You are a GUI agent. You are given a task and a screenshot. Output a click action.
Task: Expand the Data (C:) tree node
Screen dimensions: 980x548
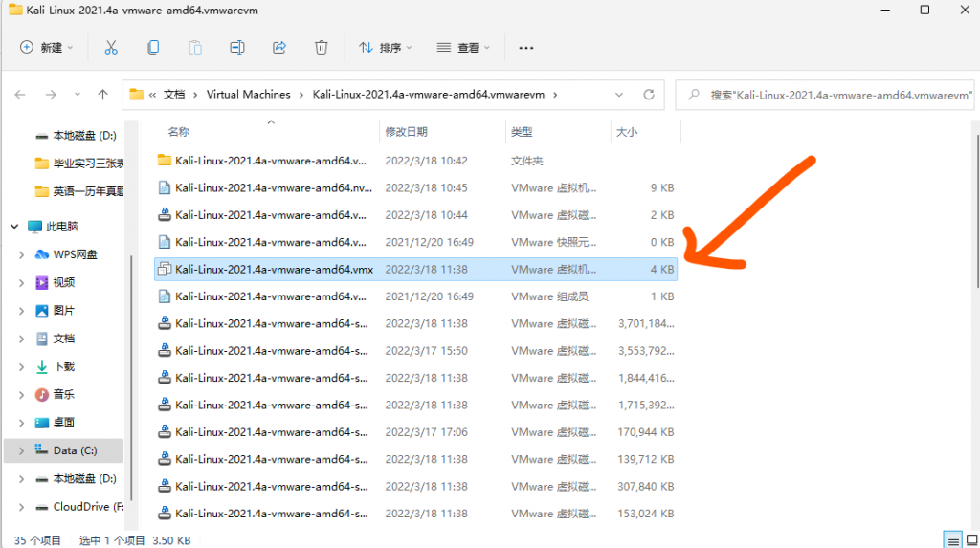[x=21, y=450]
